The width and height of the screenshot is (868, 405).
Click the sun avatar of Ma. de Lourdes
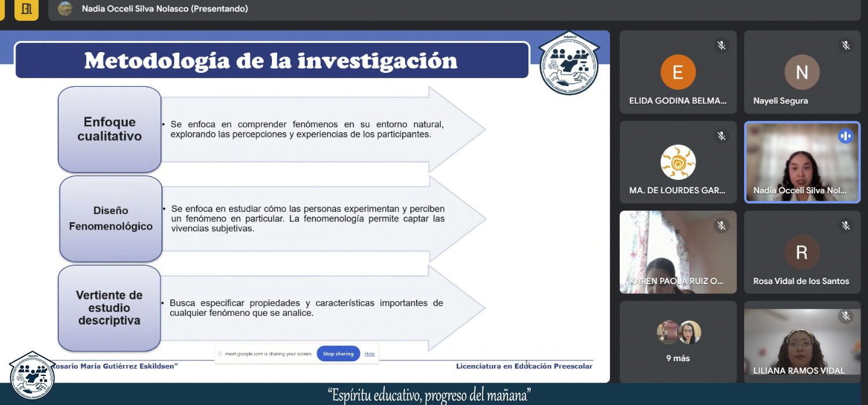[678, 162]
